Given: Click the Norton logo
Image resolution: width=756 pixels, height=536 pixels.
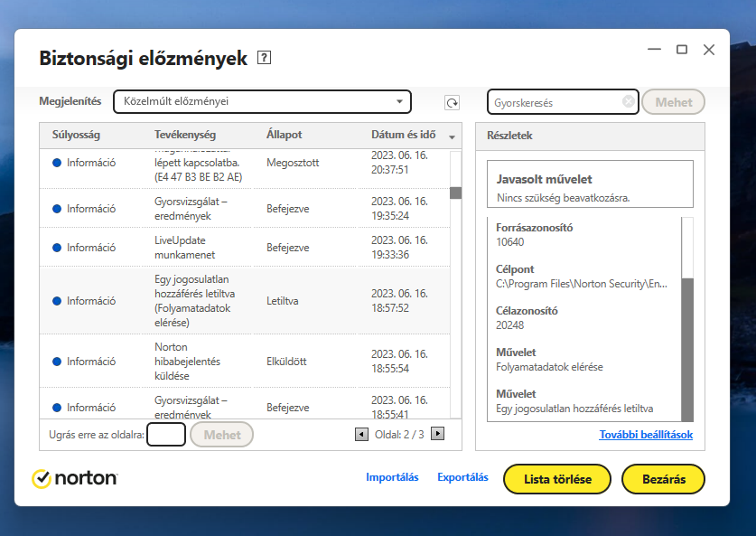Looking at the screenshot, I should [75, 478].
